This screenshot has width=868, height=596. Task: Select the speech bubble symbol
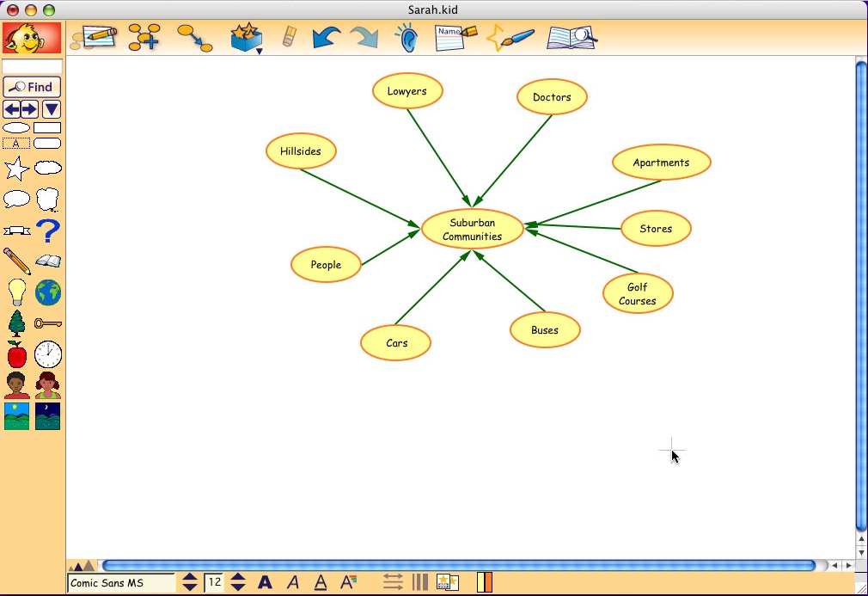click(16, 199)
